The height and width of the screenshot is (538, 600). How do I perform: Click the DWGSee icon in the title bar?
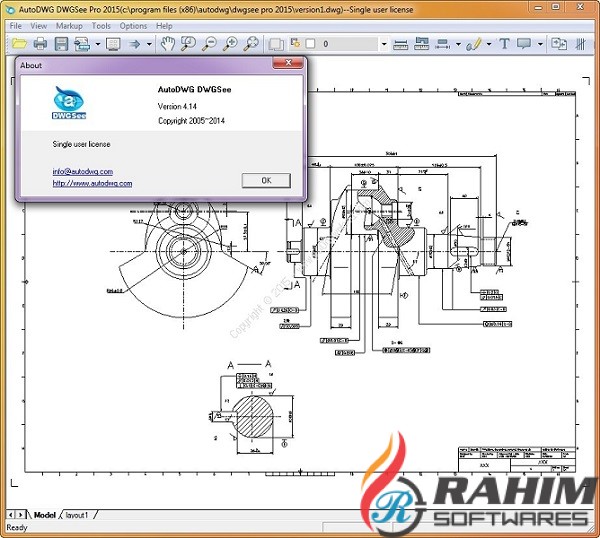[x=10, y=9]
